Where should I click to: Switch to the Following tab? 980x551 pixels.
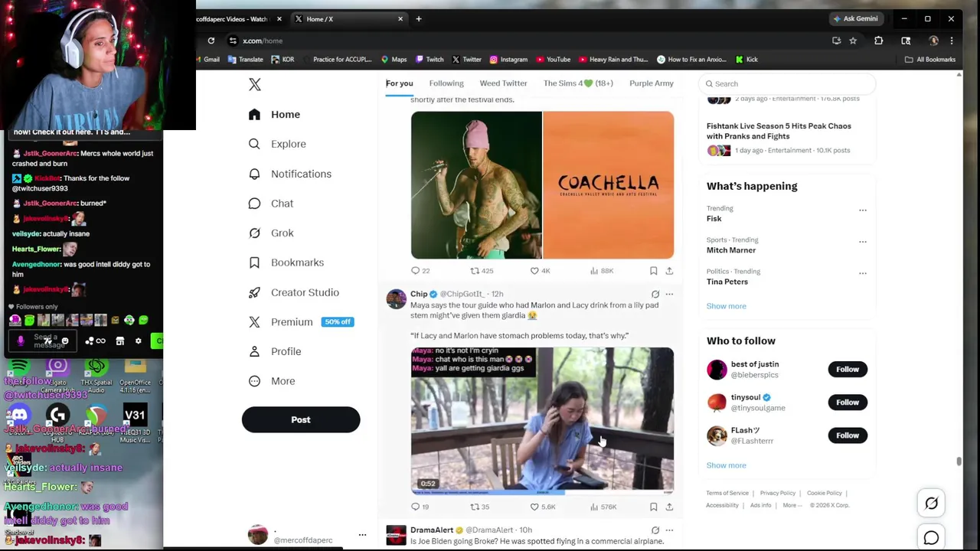[x=446, y=83]
